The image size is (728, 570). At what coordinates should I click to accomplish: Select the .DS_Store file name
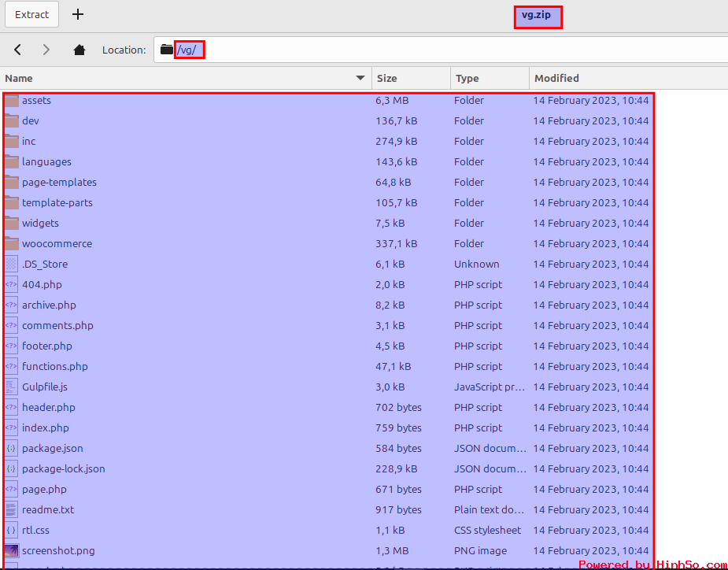tap(45, 264)
